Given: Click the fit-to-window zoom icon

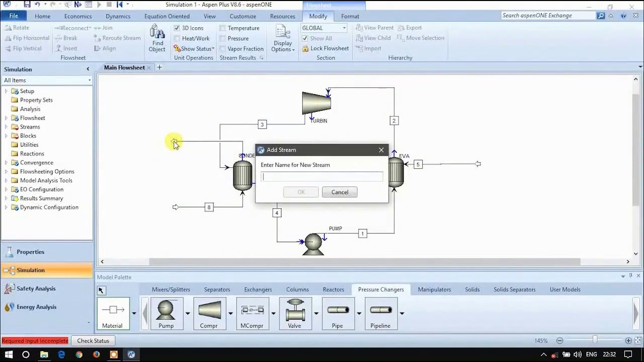Looking at the screenshot, I should coord(638,340).
